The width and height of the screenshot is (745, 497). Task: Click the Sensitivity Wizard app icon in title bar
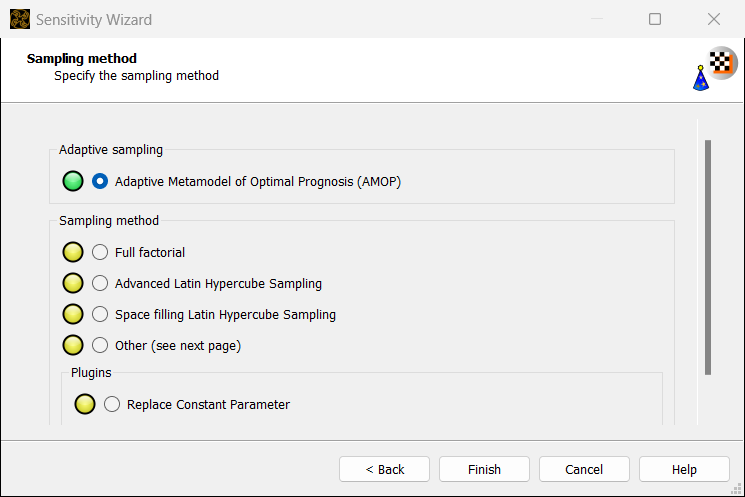point(20,19)
